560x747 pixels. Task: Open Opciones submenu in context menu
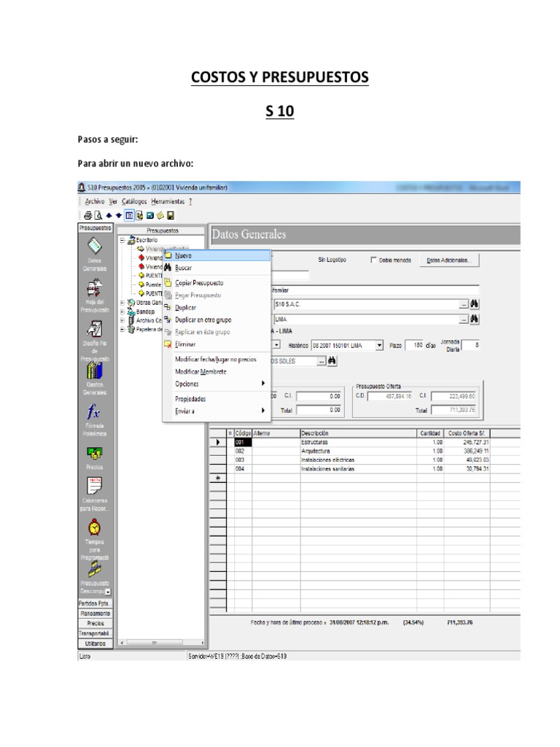(217, 384)
